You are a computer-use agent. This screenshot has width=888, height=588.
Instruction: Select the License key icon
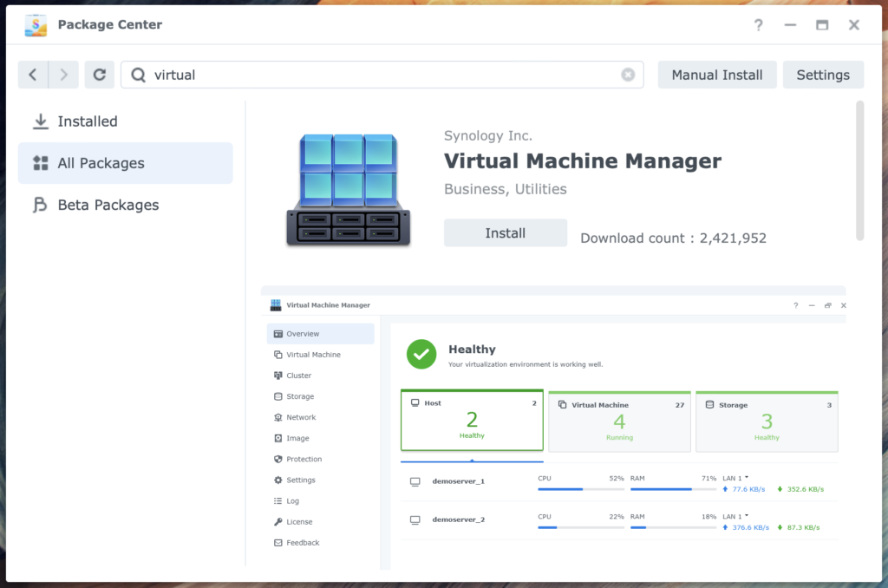pos(278,521)
